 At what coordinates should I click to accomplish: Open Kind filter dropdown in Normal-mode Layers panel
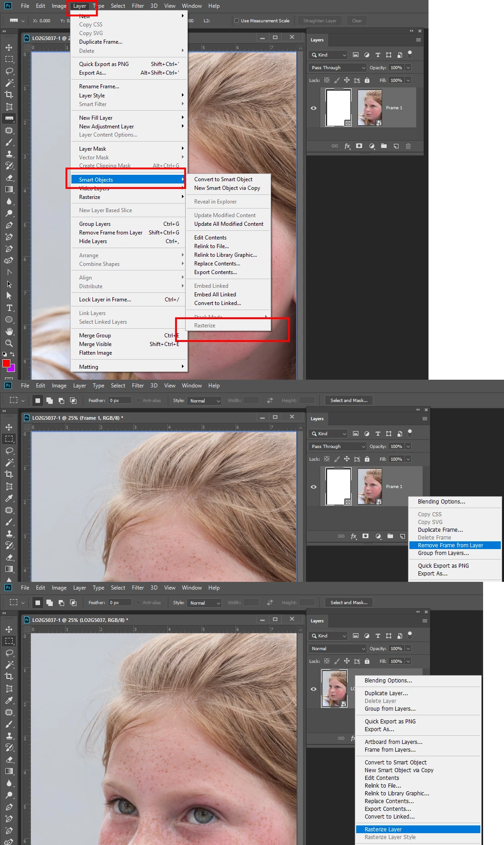coord(328,636)
